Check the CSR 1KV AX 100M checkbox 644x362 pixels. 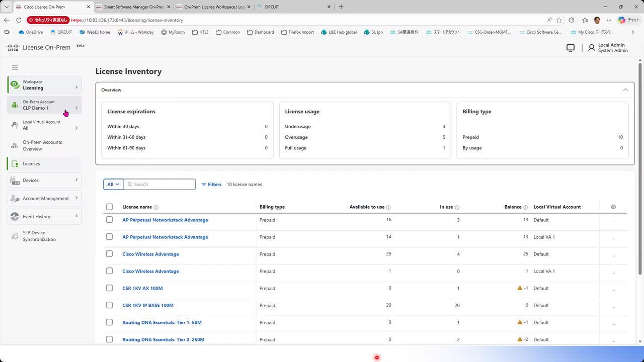(109, 288)
